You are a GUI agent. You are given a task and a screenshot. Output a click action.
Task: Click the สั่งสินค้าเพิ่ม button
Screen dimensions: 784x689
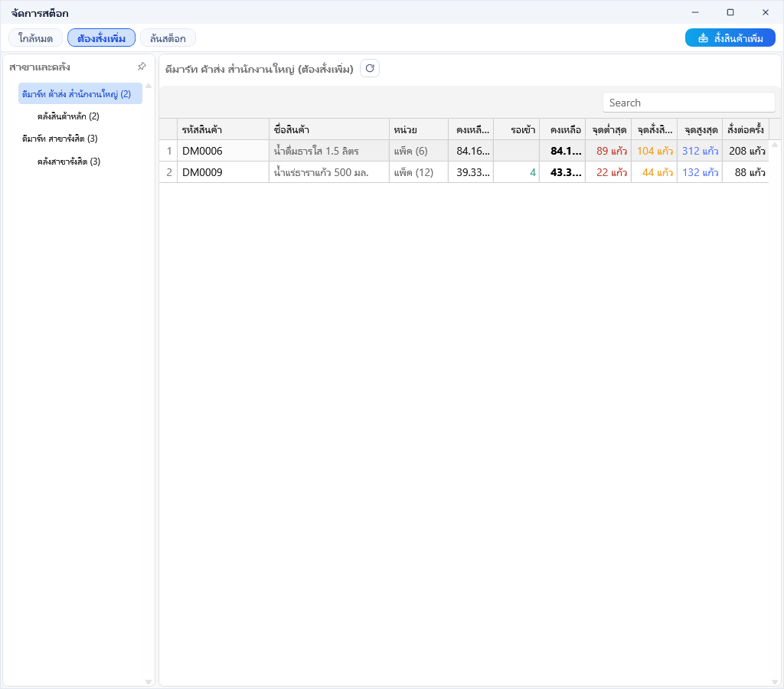pos(730,38)
